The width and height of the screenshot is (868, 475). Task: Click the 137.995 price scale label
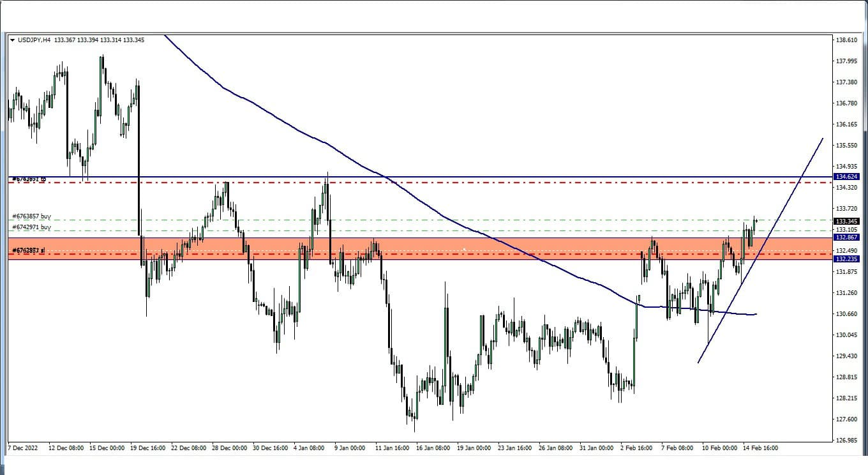(x=846, y=61)
